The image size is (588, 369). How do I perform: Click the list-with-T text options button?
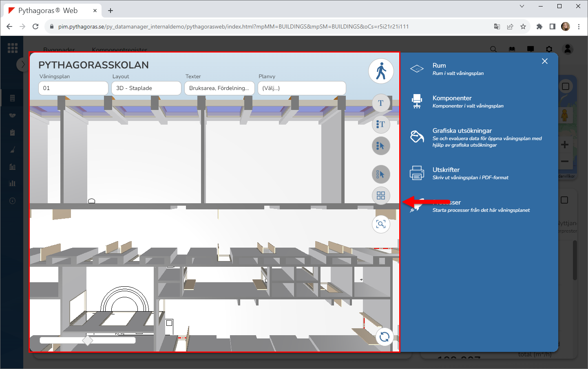381,124
